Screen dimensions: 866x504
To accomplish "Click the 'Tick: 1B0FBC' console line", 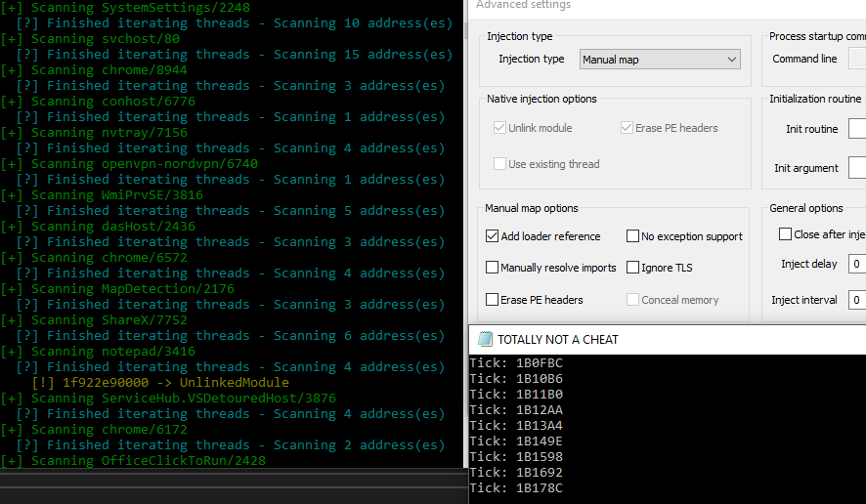I will point(516,363).
